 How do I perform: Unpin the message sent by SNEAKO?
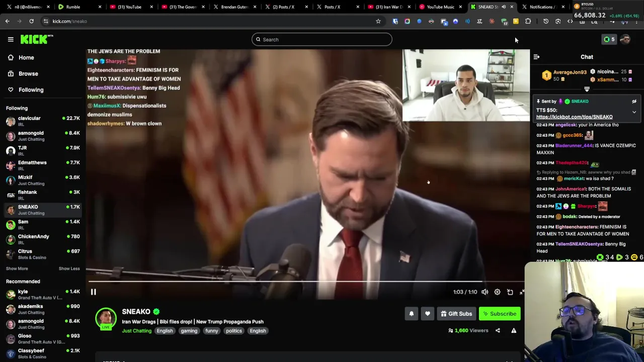click(x=634, y=101)
